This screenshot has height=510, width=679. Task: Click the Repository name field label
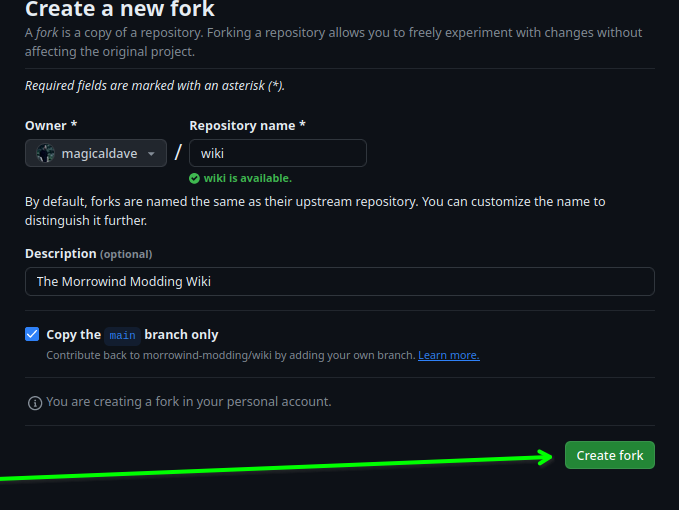(x=247, y=126)
